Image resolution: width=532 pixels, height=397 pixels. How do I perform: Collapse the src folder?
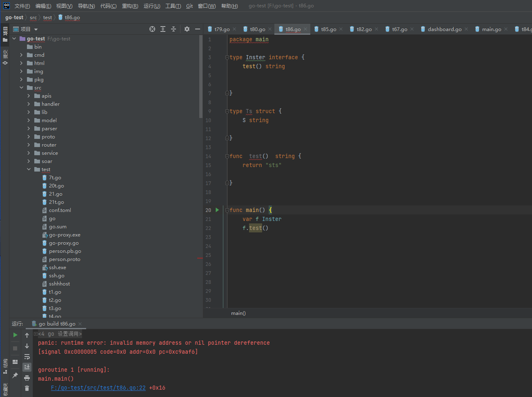click(x=21, y=88)
